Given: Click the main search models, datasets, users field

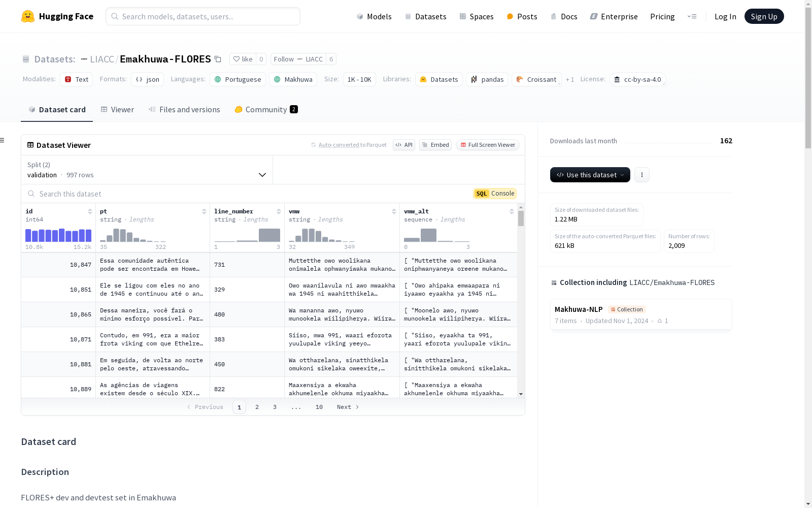Looking at the screenshot, I should click(x=203, y=16).
